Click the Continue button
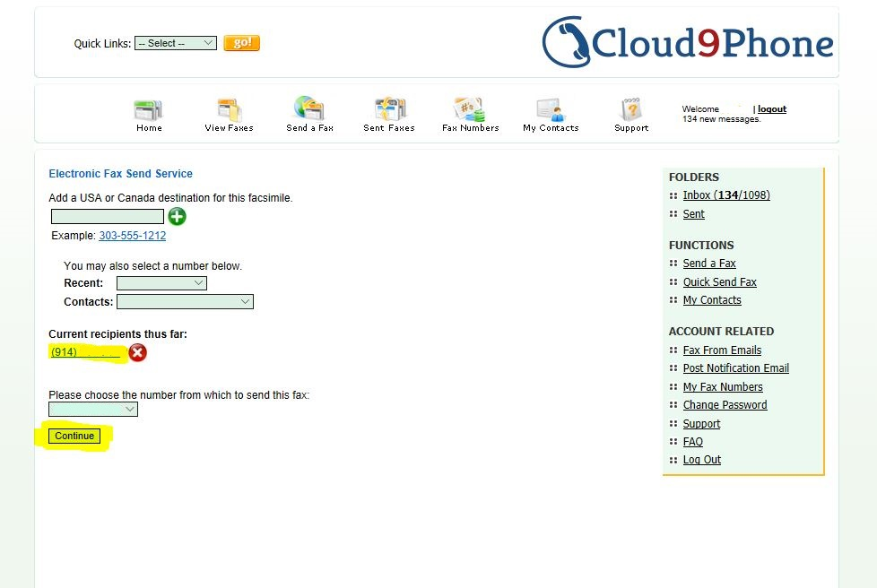The width and height of the screenshot is (877, 588). pos(74,436)
